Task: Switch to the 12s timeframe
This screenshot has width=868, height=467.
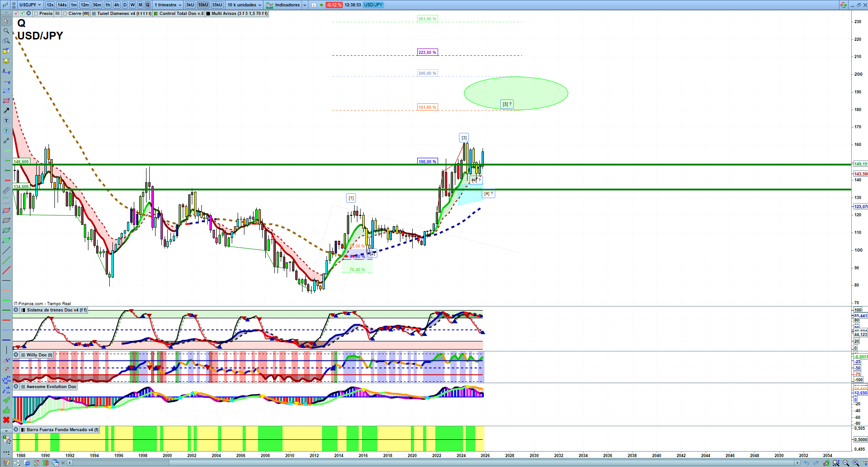Action: [x=50, y=5]
